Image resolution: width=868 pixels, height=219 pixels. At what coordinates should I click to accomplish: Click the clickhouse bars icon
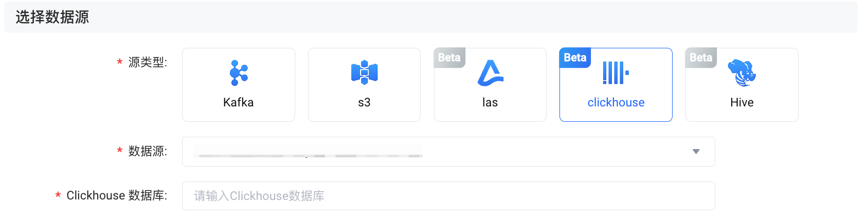(x=616, y=72)
